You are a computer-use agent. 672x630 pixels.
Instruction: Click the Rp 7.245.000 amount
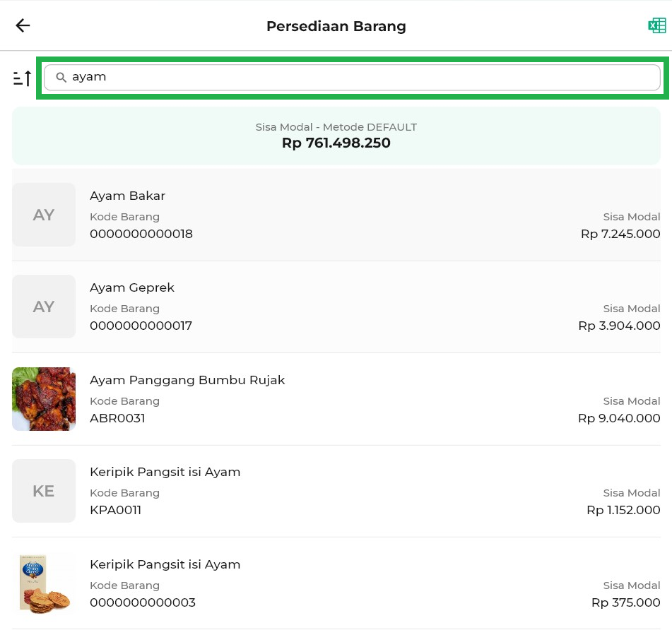click(620, 234)
